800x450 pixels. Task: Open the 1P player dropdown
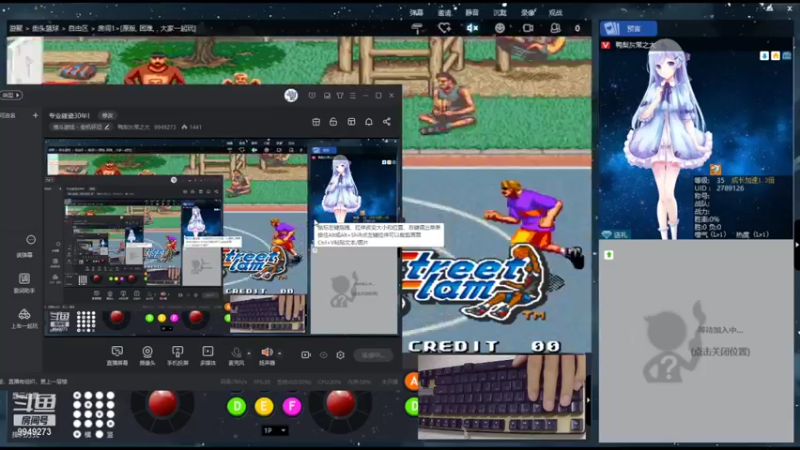click(276, 431)
